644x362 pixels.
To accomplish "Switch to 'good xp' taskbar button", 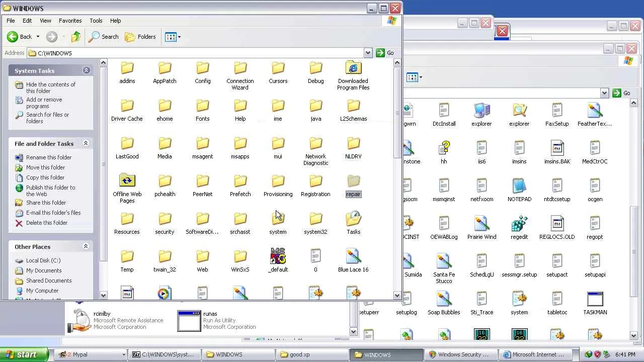I will (x=312, y=354).
